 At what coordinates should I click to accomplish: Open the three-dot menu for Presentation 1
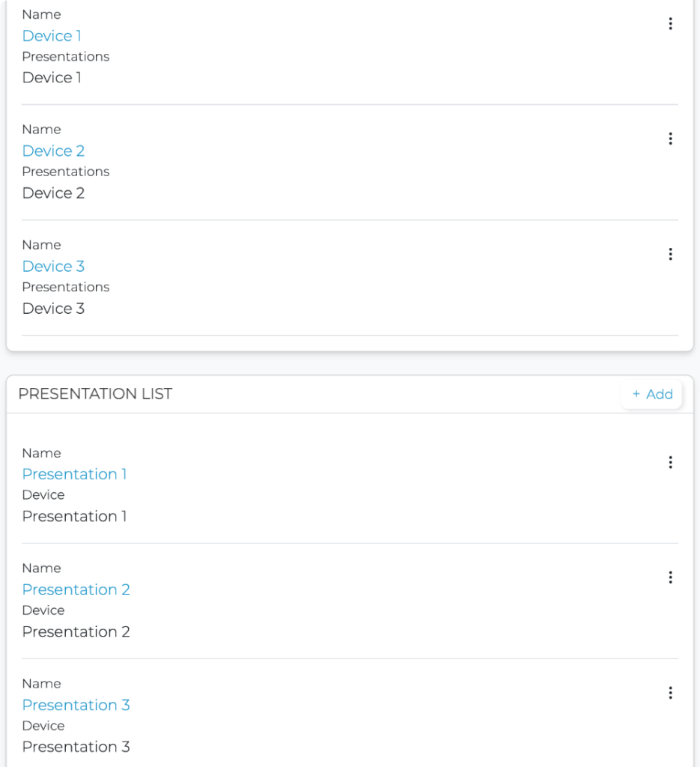pos(670,462)
